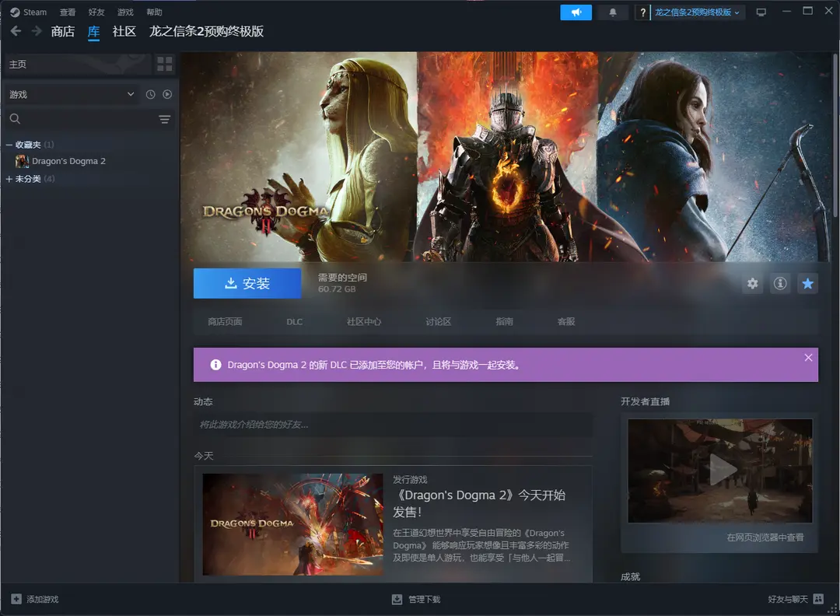
Task: Open the 帮助 menu
Action: coord(154,12)
